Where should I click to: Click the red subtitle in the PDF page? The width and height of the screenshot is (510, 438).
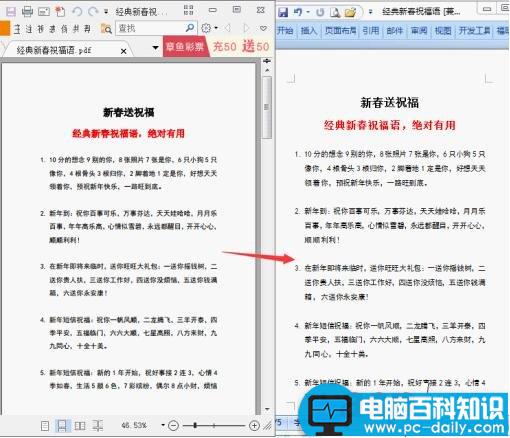click(x=128, y=134)
